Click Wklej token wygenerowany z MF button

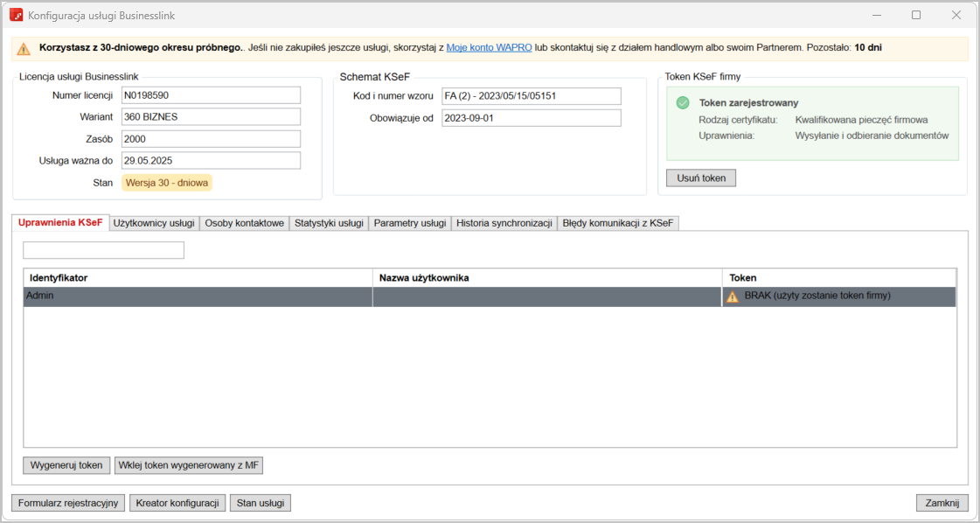point(189,465)
